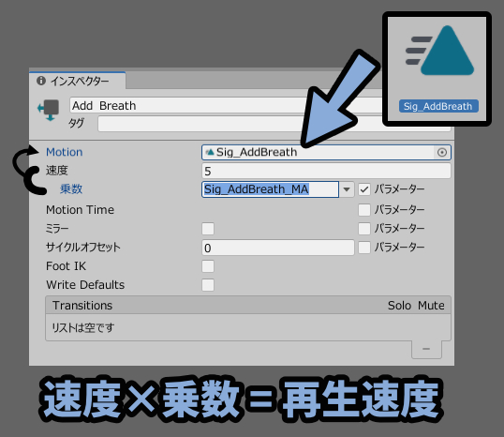Screen dimensions: 504x437
Task: Select the Sig_AddBreath label under the thumbnail
Action: [x=438, y=106]
